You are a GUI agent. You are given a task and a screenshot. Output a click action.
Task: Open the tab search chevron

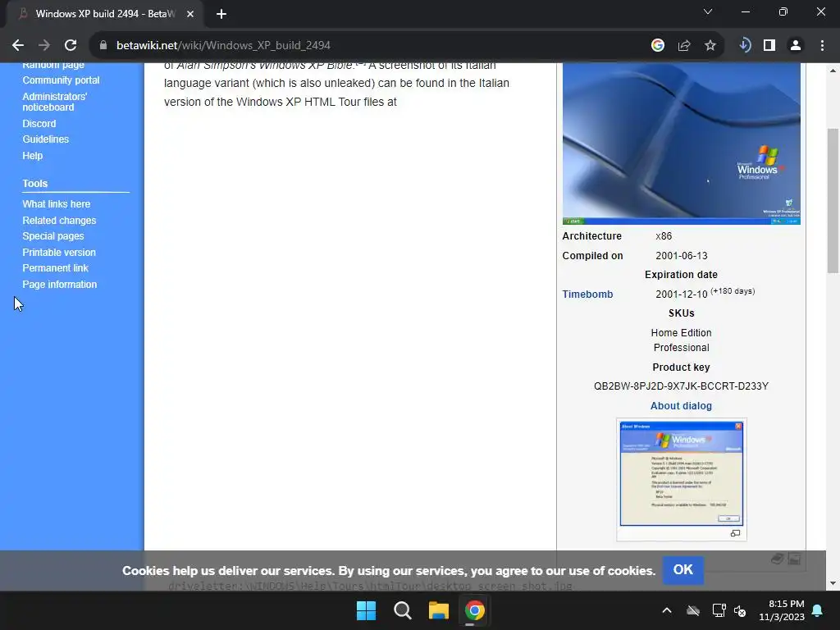pyautogui.click(x=708, y=11)
